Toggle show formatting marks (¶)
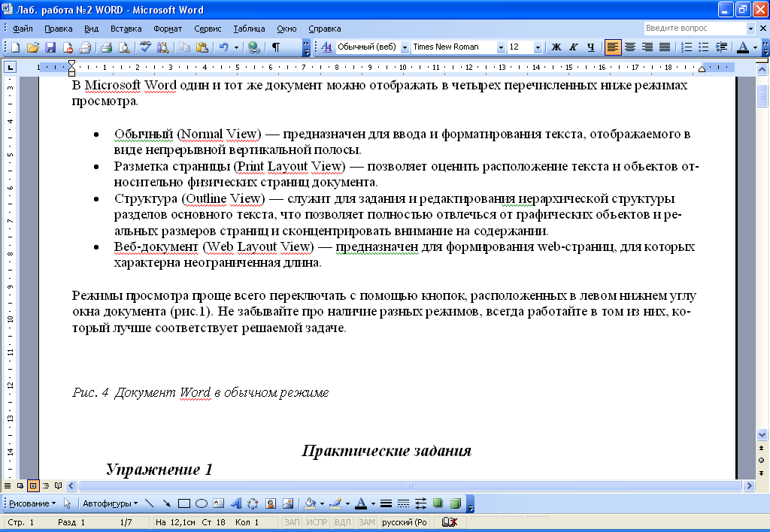770x532 pixels. 276,47
